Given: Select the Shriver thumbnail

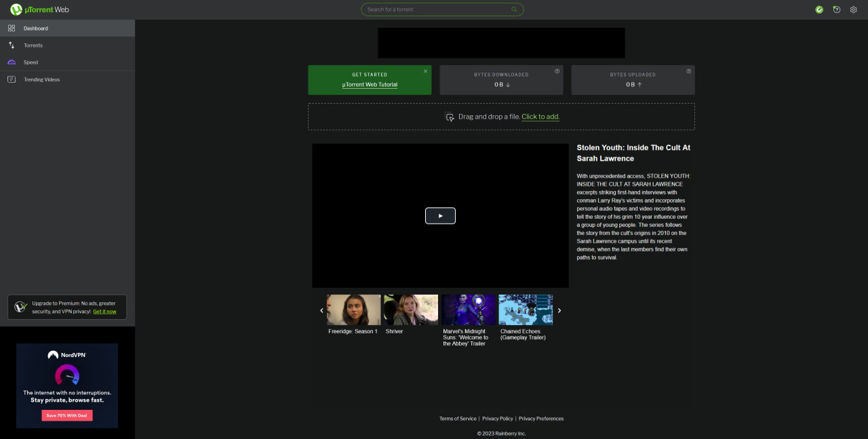Looking at the screenshot, I should tap(411, 310).
